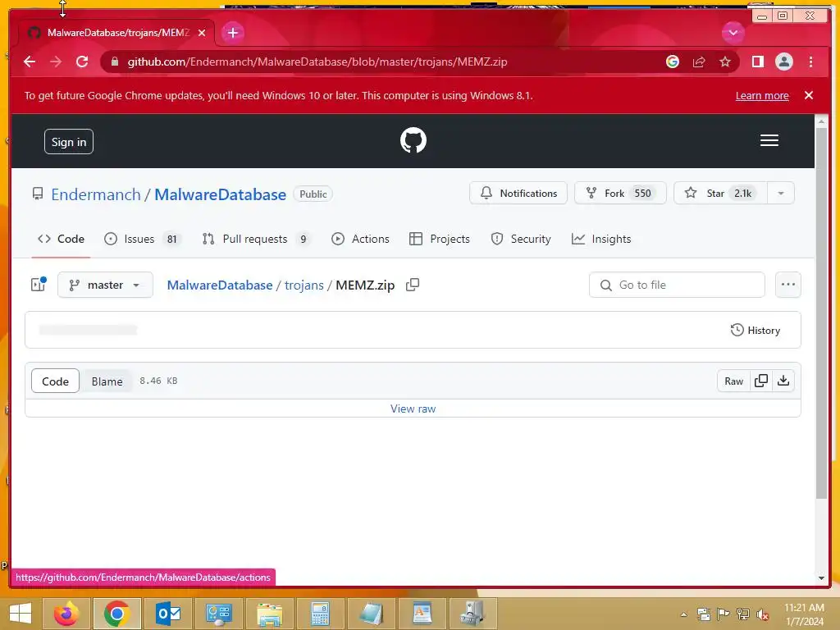Viewport: 840px width, 630px height.
Task: Navigate to the trojans folder breadcrumb
Action: (304, 285)
